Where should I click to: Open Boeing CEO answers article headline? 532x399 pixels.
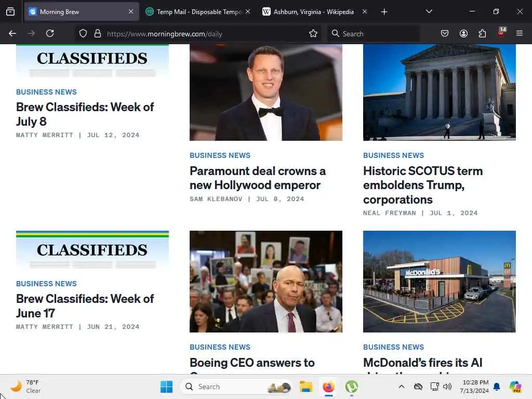(252, 363)
